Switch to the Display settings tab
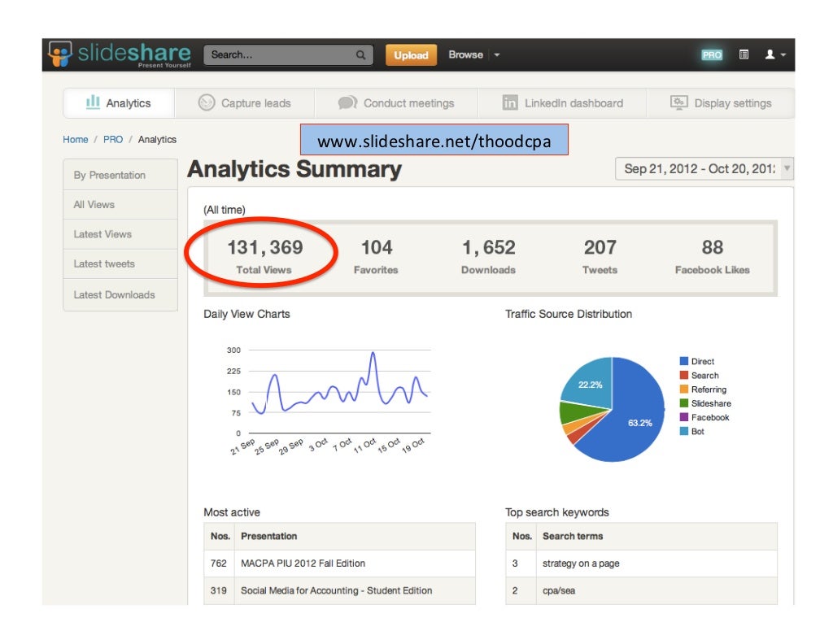833x644 pixels. (721, 103)
